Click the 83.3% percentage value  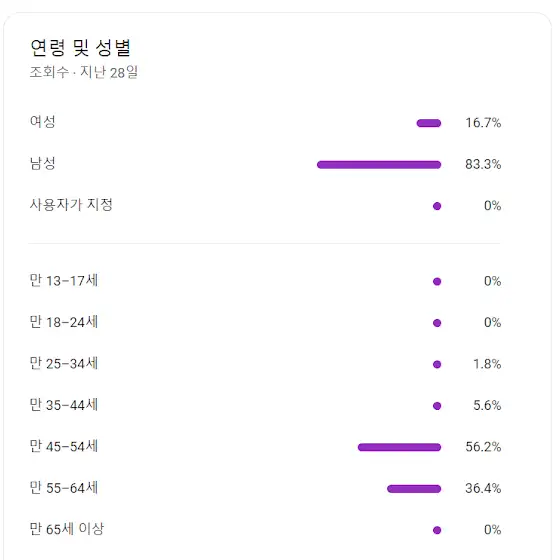tap(483, 164)
